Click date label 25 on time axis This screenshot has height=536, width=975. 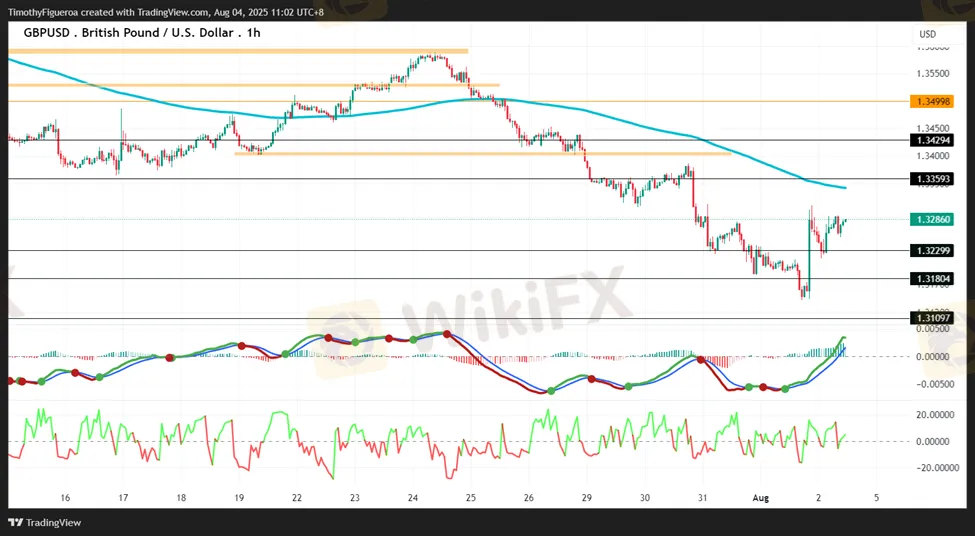click(x=471, y=498)
